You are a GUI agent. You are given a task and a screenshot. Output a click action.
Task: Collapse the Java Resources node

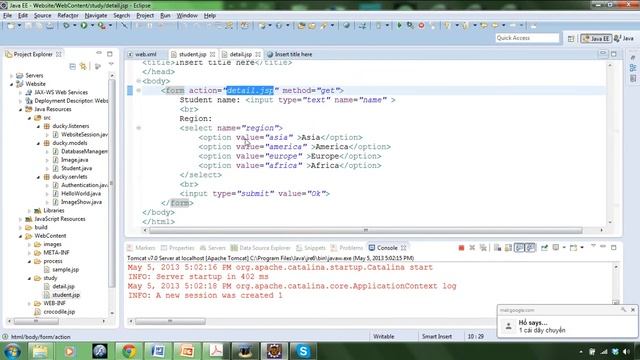pos(20,109)
